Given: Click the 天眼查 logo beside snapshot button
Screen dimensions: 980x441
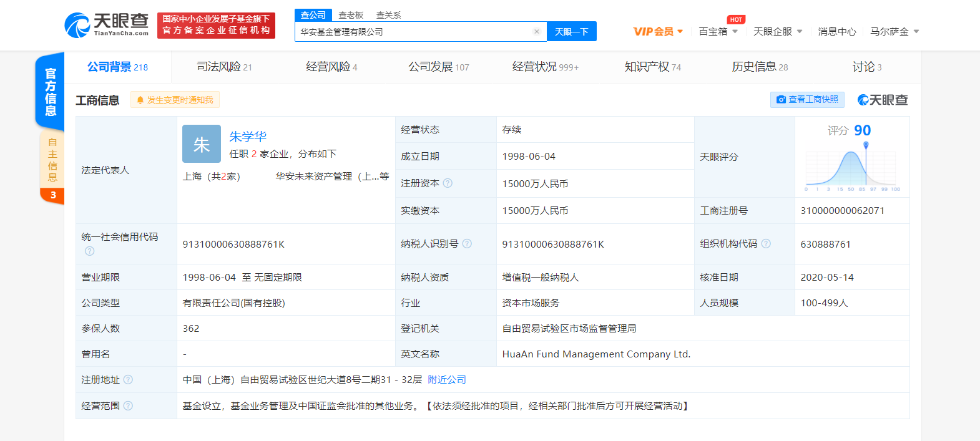Looking at the screenshot, I should (883, 100).
